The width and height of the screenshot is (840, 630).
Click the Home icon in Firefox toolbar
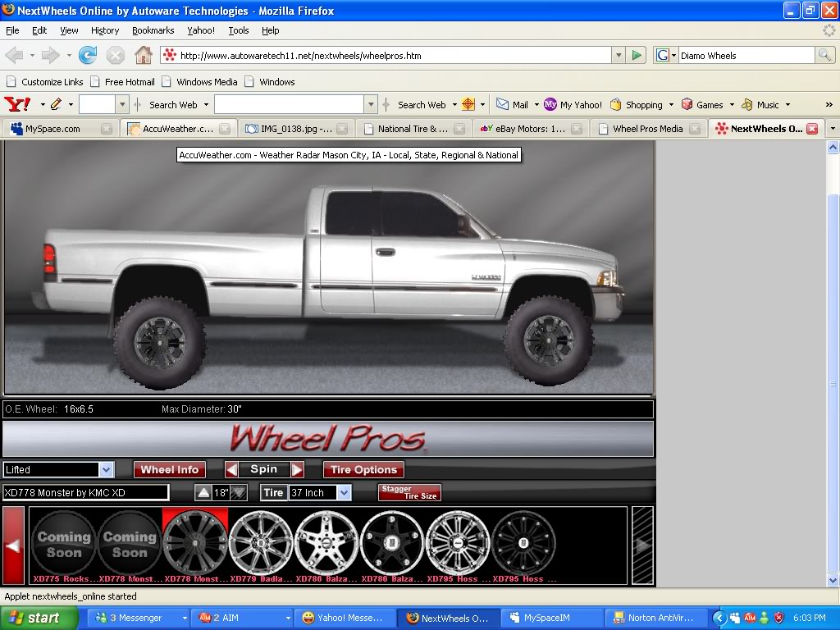[144, 55]
